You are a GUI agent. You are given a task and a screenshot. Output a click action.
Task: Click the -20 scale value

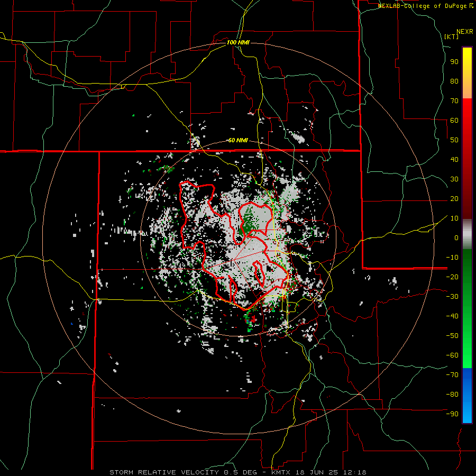[x=452, y=277]
